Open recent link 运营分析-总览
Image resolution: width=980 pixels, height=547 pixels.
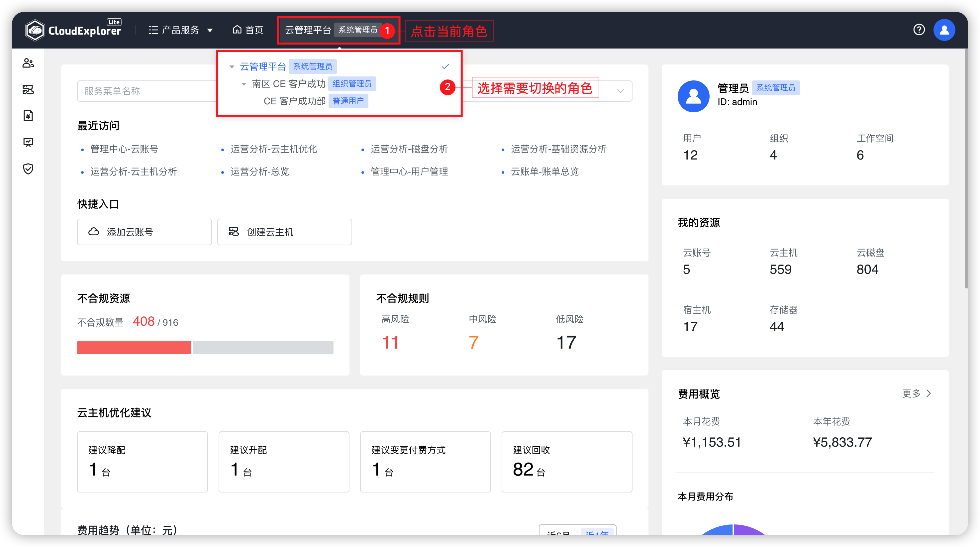(260, 172)
